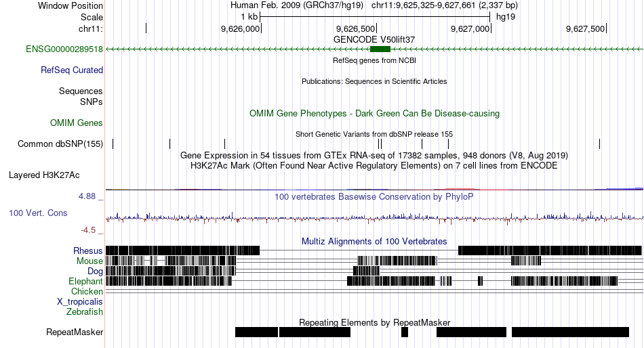Click the X_tropicalis alignment row label

[80, 302]
